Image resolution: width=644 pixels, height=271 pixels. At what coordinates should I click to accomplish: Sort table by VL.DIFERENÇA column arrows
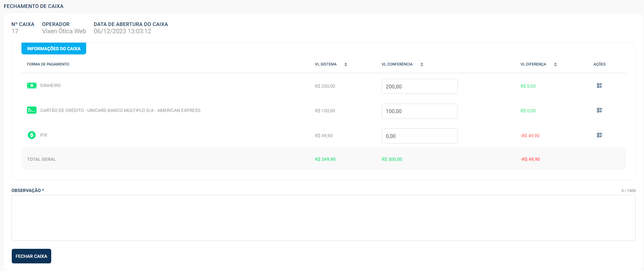click(x=555, y=64)
